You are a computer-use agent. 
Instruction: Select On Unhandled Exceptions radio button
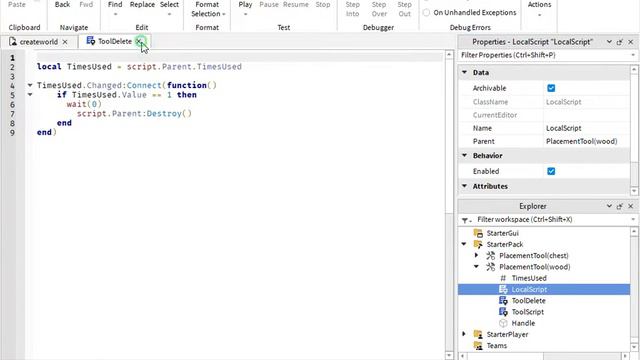pos(426,13)
